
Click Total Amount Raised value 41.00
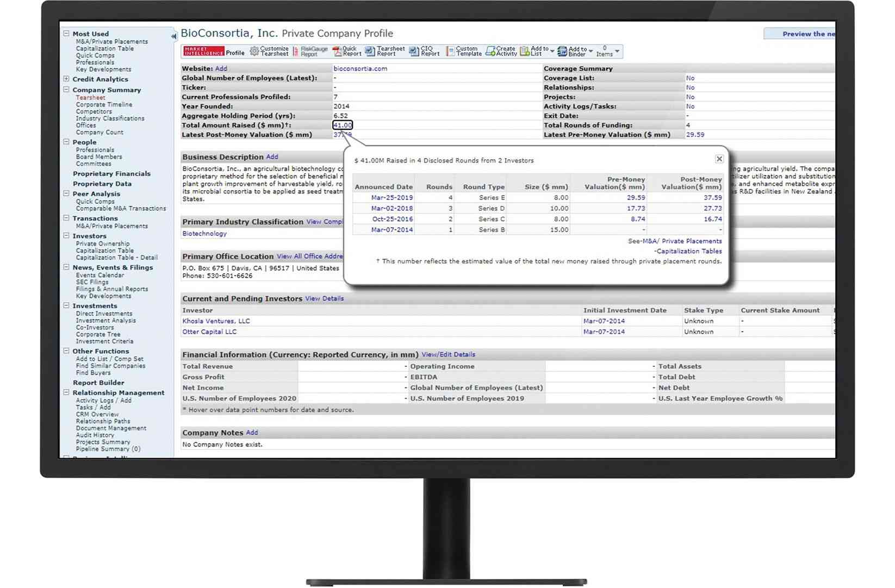[343, 125]
